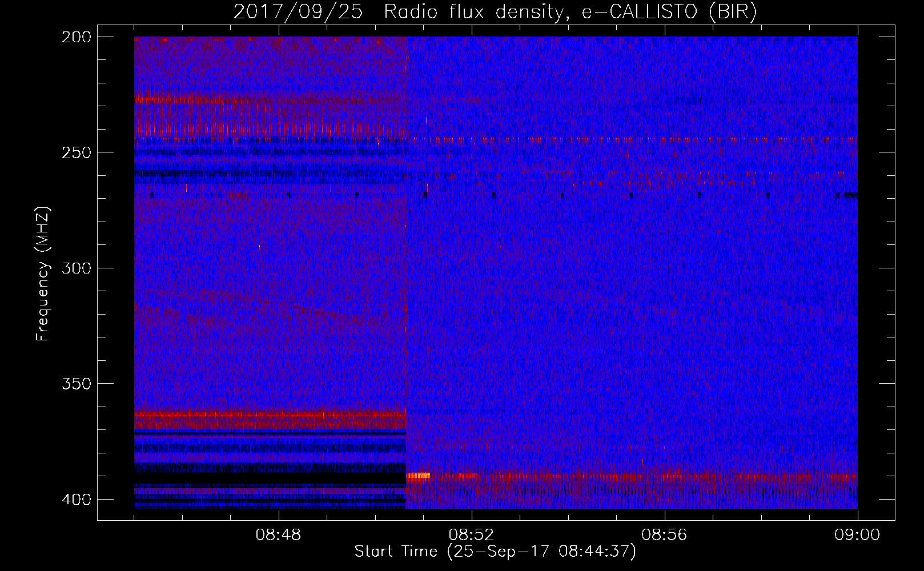Image resolution: width=924 pixels, height=571 pixels.
Task: Click the 200 frequency tick label
Action: (x=76, y=37)
